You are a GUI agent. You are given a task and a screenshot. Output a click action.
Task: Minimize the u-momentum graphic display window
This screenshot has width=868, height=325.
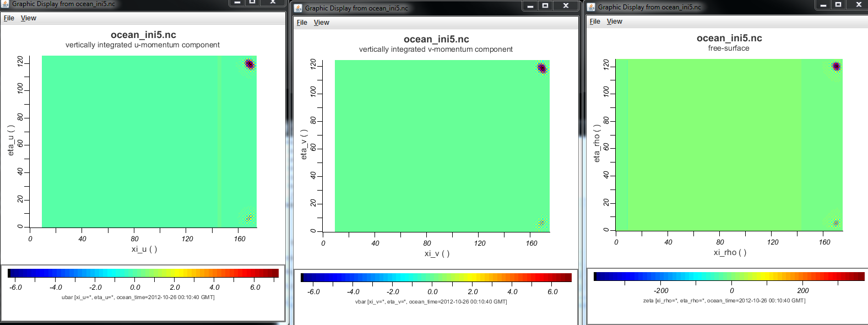(237, 2)
